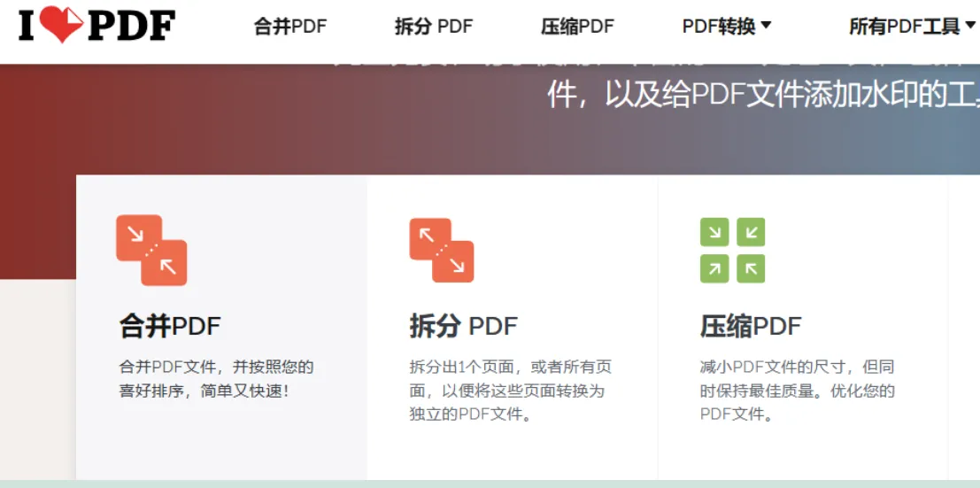Screen dimensions: 980x488
Task: Open the 合并PDF card title
Action: (x=170, y=327)
